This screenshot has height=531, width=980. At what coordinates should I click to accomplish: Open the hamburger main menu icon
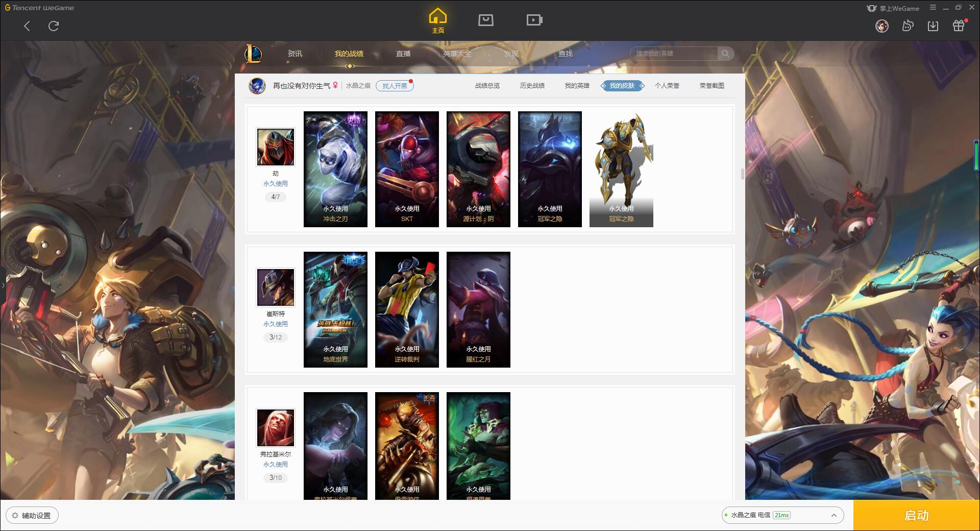pos(933,8)
